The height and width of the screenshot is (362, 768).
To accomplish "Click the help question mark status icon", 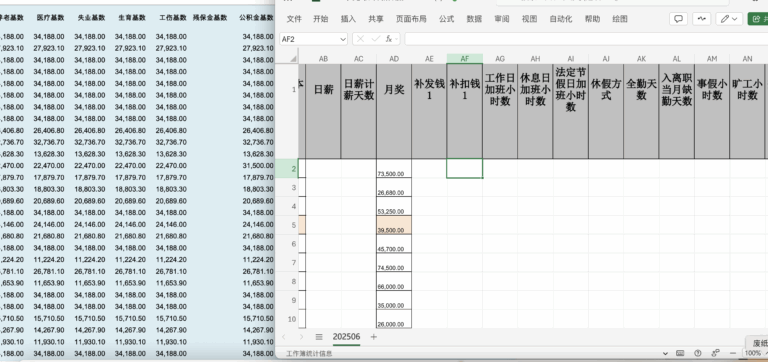I will pos(698,353).
